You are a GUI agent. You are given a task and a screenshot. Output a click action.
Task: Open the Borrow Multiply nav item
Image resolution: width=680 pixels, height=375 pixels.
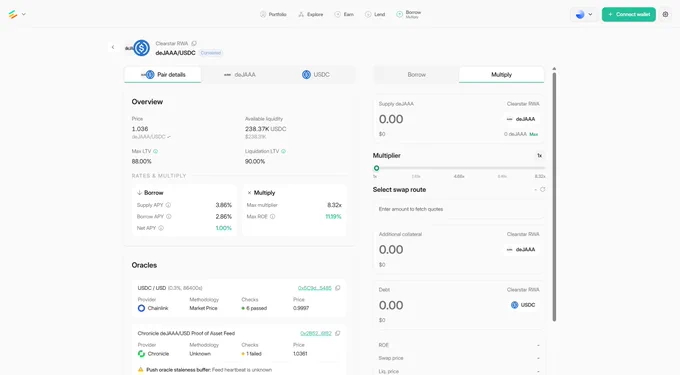click(x=409, y=14)
